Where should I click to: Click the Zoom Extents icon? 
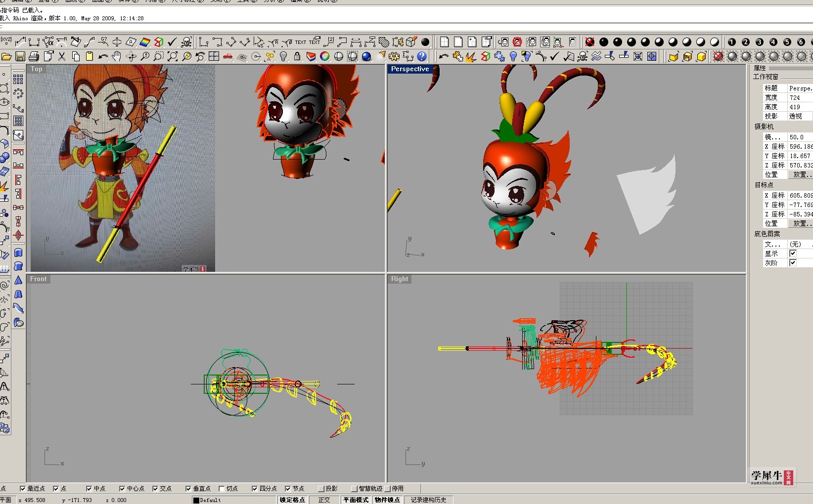[173, 56]
